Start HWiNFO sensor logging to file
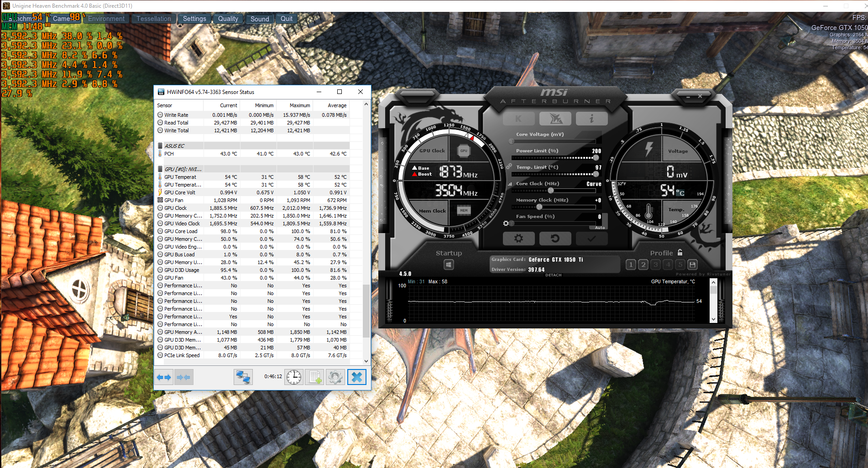 tap(315, 377)
